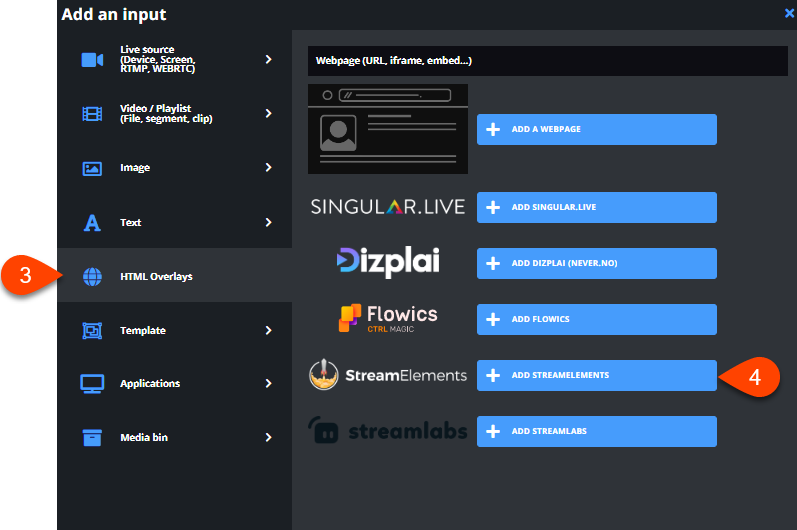Click plus icon on Add StreamElements
The image size is (797, 530).
(x=493, y=375)
